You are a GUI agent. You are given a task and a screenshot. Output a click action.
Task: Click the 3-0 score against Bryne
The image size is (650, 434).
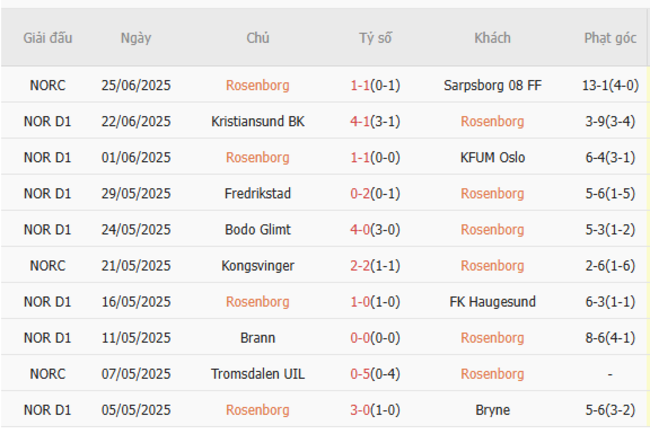[x=361, y=409]
